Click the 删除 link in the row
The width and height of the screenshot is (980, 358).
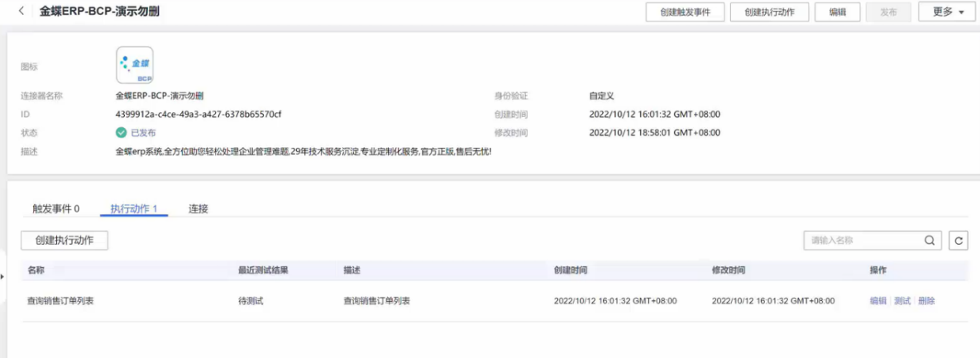point(927,300)
